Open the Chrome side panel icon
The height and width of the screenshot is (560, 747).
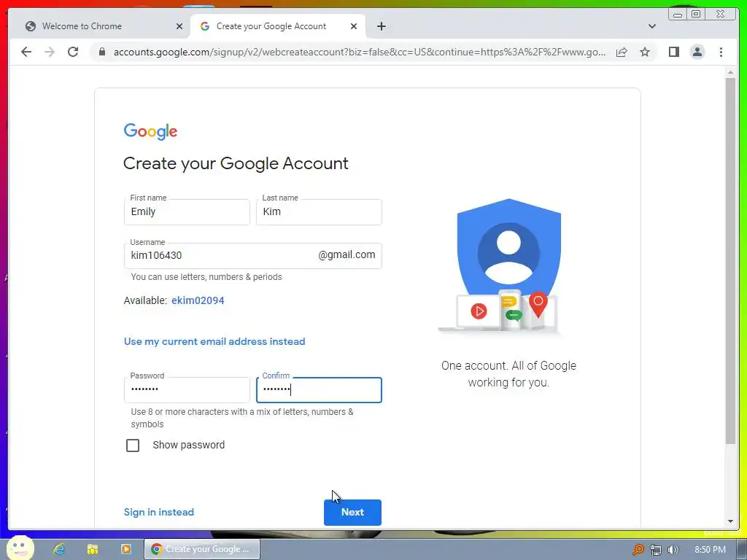673,52
